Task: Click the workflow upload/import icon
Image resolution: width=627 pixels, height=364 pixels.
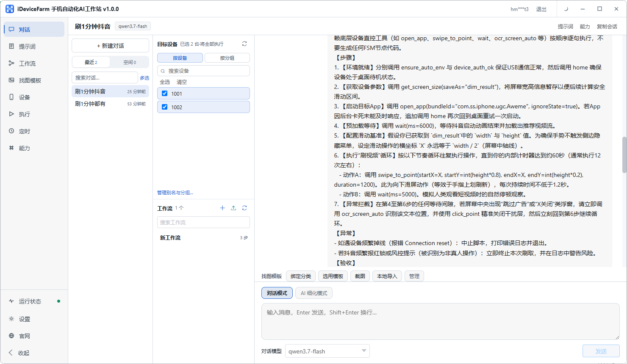Action: click(233, 208)
